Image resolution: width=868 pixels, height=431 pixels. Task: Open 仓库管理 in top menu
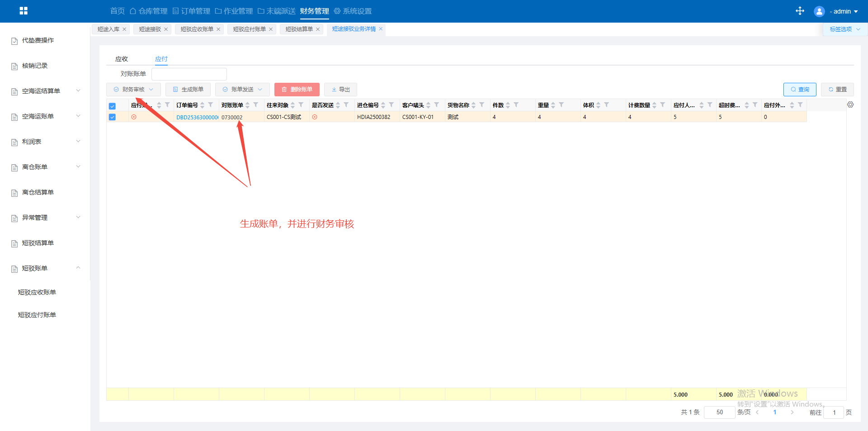149,11
